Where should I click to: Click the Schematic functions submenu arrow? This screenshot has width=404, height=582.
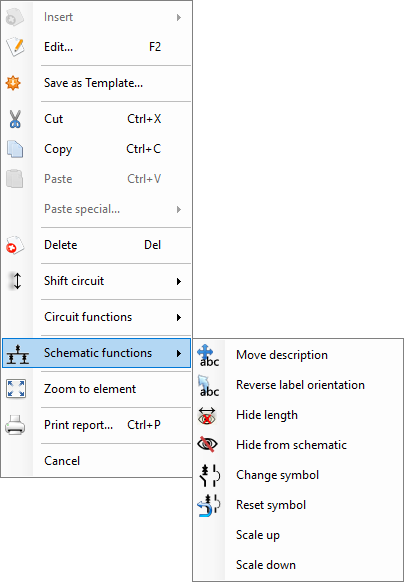pyautogui.click(x=179, y=353)
